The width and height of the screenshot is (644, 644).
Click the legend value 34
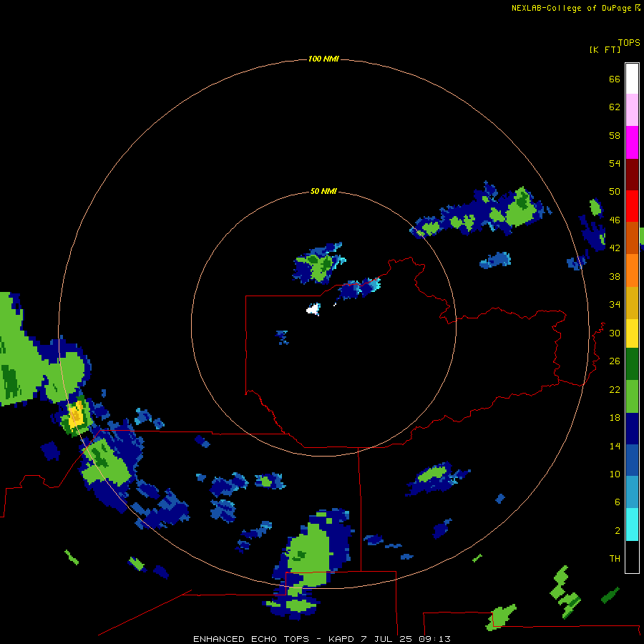(x=615, y=305)
